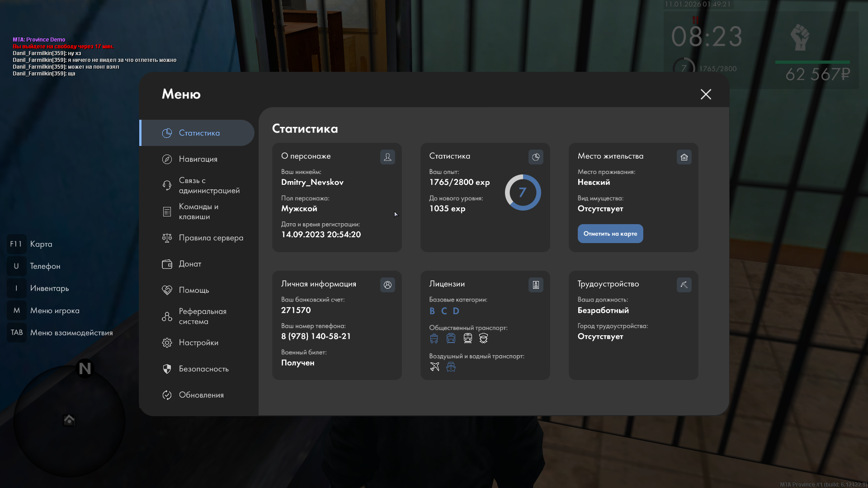868x488 pixels.
Task: Open the Навигация menu section
Action: point(198,159)
